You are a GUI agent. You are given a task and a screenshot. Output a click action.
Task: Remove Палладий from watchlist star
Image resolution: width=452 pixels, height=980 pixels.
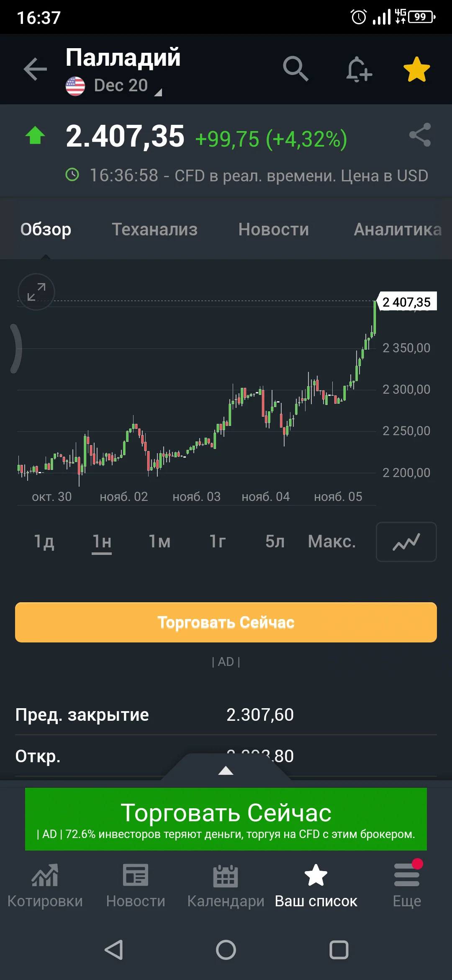pyautogui.click(x=416, y=69)
